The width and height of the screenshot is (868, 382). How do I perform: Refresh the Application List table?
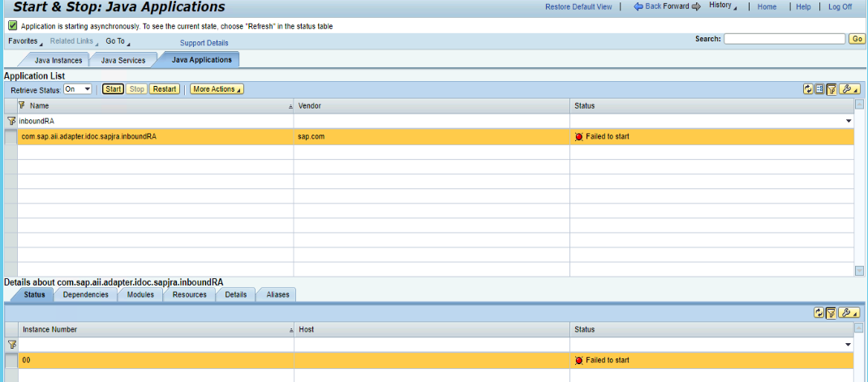click(809, 89)
